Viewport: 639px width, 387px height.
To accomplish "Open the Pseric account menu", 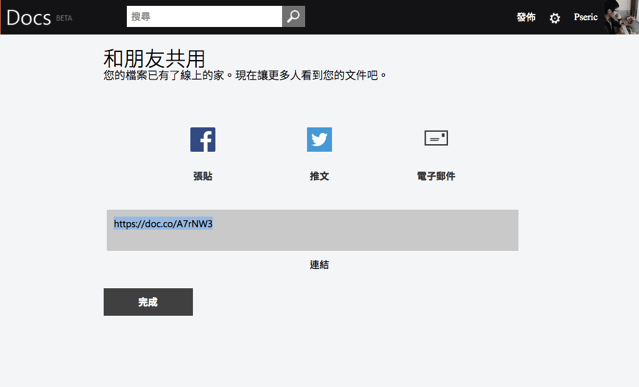I will 586,17.
